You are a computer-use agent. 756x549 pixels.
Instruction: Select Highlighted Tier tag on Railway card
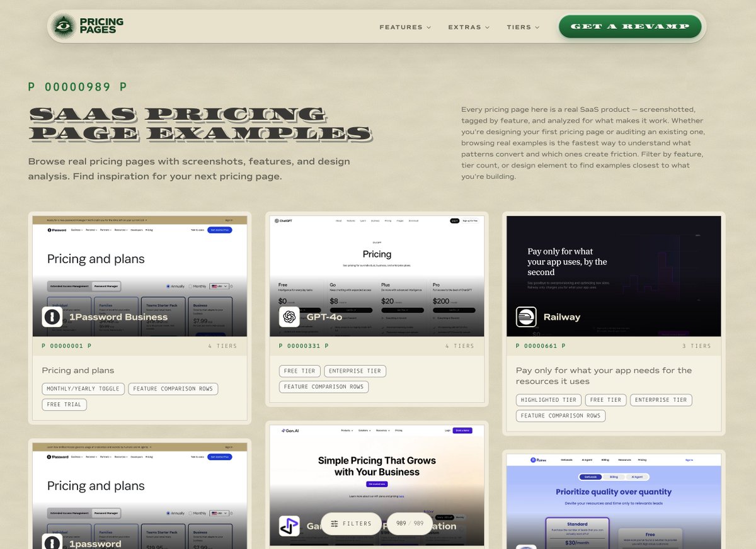tap(549, 400)
